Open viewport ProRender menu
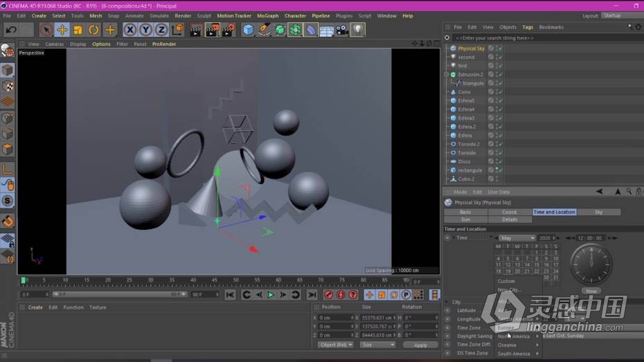The height and width of the screenshot is (362, 644). coord(164,44)
